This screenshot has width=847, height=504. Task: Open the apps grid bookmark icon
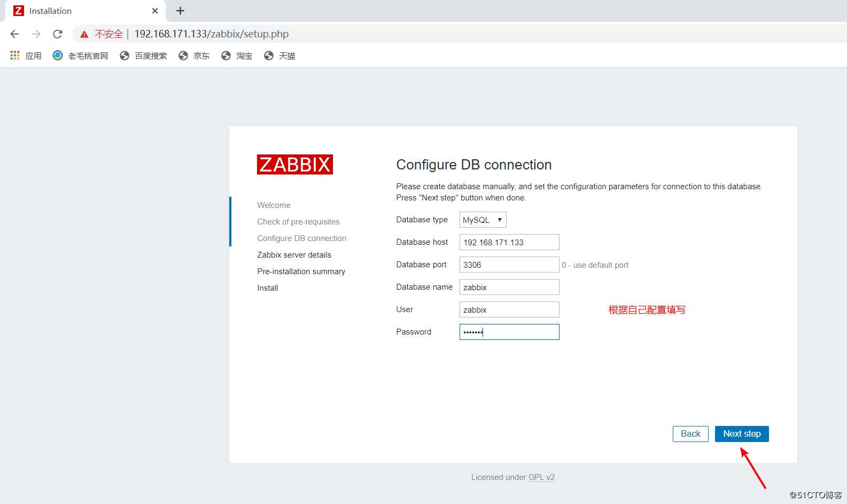point(15,56)
